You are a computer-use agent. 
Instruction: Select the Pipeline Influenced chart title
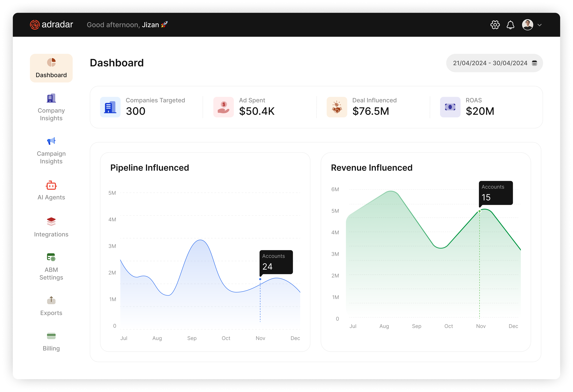(149, 168)
